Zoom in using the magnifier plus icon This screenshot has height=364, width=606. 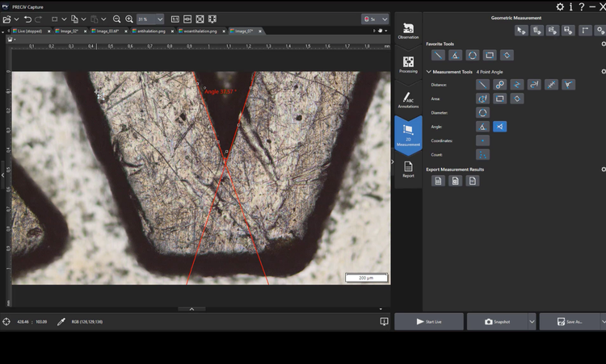[x=129, y=19]
